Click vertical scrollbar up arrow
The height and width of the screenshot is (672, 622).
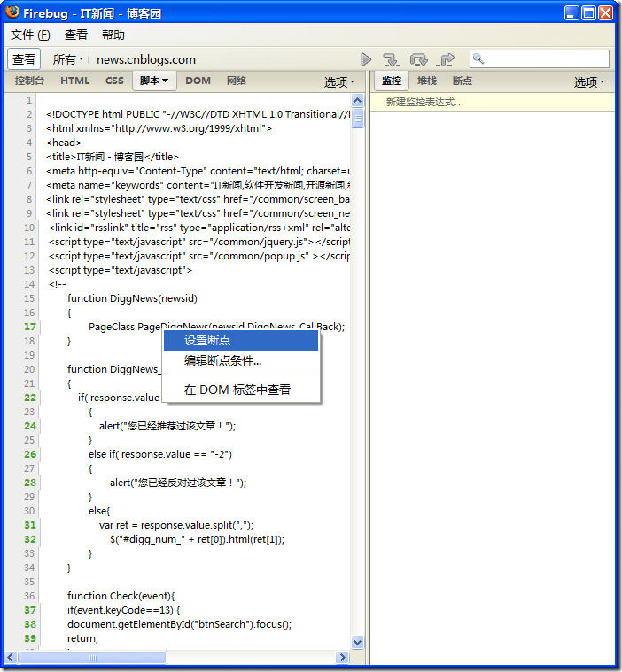(x=357, y=101)
